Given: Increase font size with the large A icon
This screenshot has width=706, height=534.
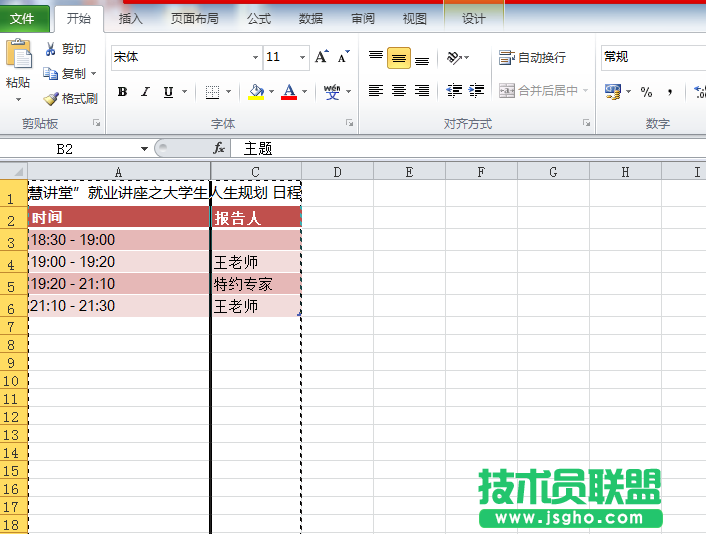Looking at the screenshot, I should 321,57.
